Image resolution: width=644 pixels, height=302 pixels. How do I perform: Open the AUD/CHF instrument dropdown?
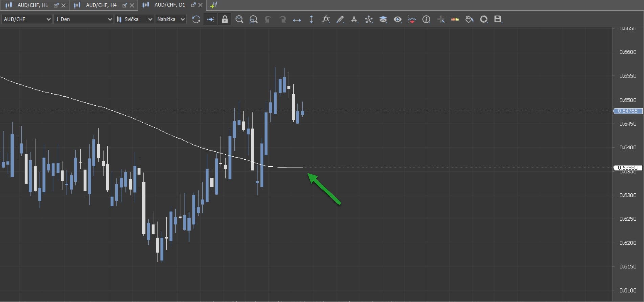[x=26, y=19]
